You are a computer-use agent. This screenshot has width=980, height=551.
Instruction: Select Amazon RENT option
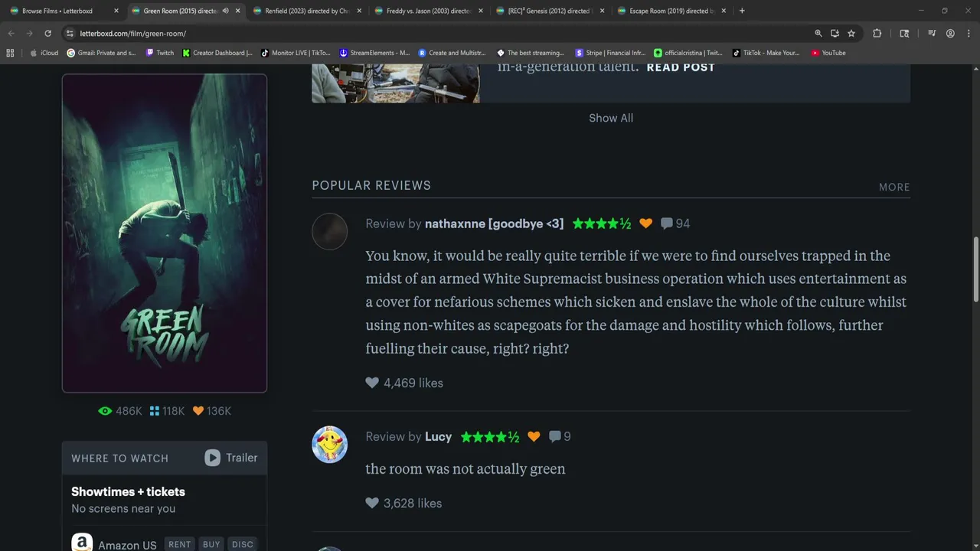click(180, 545)
